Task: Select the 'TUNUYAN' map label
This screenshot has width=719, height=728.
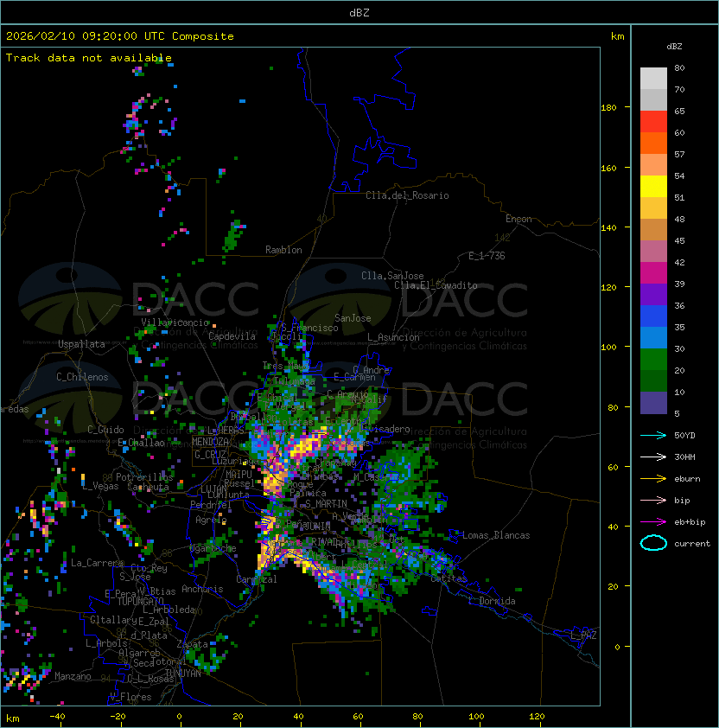Action: [183, 674]
